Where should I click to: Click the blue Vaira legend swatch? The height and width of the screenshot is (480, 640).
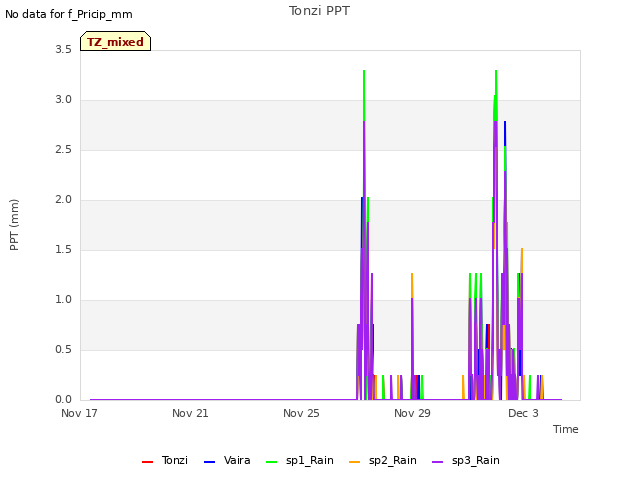209,462
